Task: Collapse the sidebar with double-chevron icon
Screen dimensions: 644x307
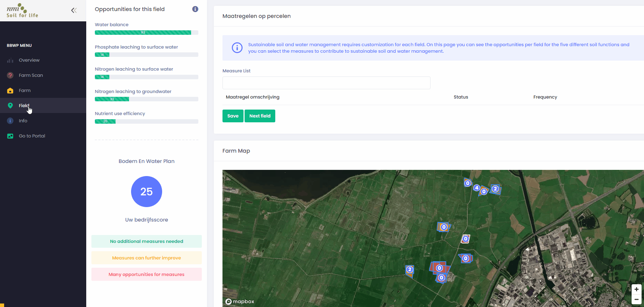Action: pyautogui.click(x=74, y=10)
